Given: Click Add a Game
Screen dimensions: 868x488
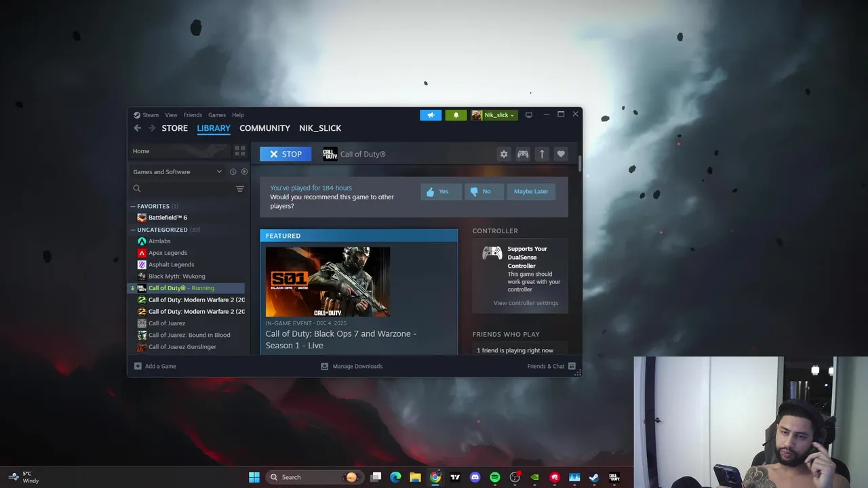Looking at the screenshot, I should pos(155,366).
